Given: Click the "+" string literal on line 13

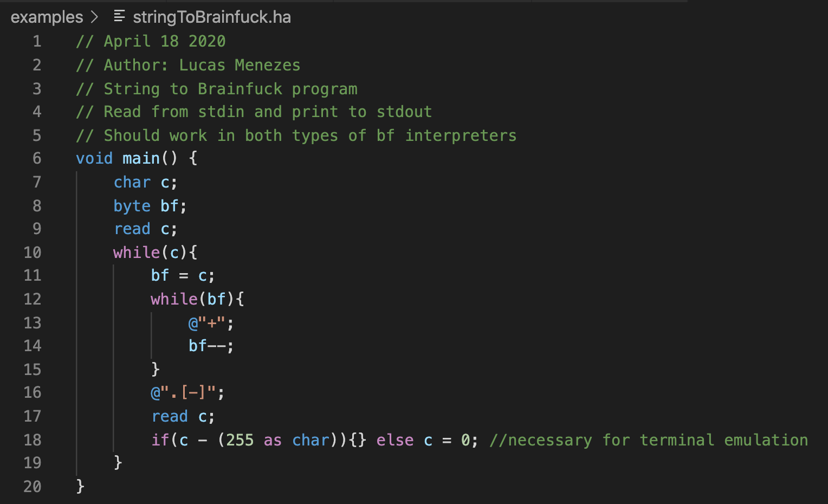Looking at the screenshot, I should [x=212, y=324].
